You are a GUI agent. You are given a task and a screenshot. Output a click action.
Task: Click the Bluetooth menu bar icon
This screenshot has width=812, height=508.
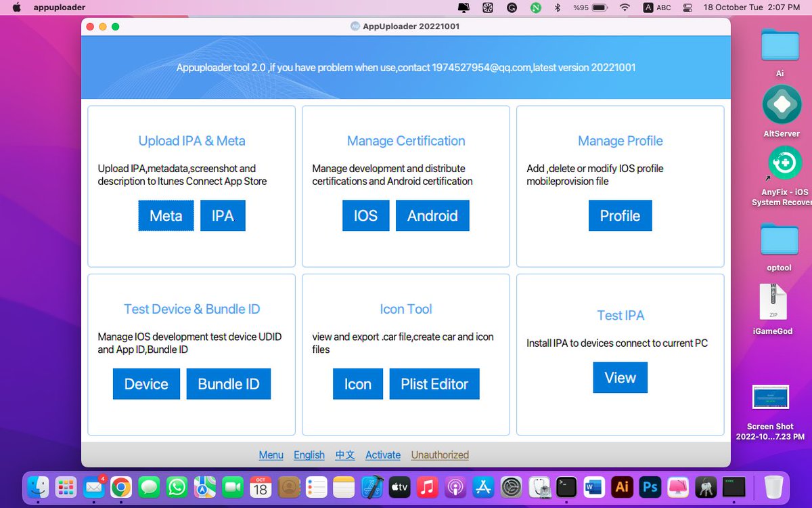[557, 7]
